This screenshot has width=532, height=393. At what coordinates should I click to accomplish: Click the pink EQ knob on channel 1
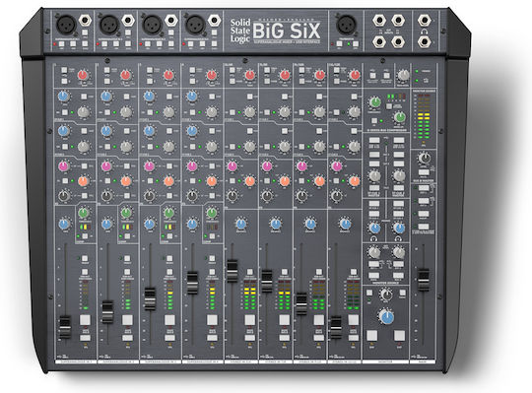point(64,166)
